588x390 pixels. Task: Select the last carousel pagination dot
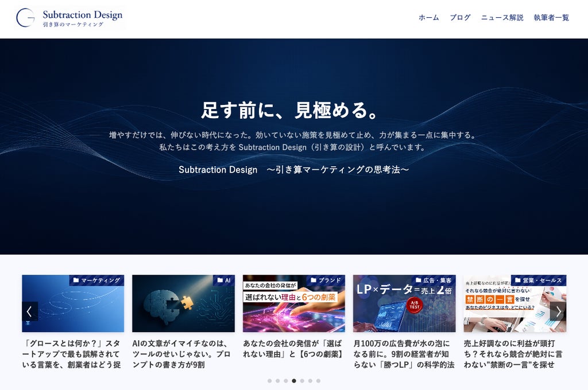pos(318,381)
